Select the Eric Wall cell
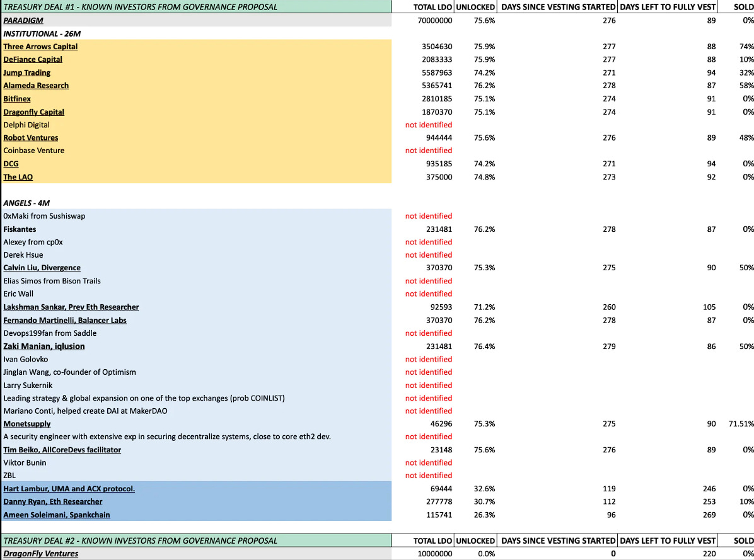This screenshot has height=560, width=754. point(18,294)
